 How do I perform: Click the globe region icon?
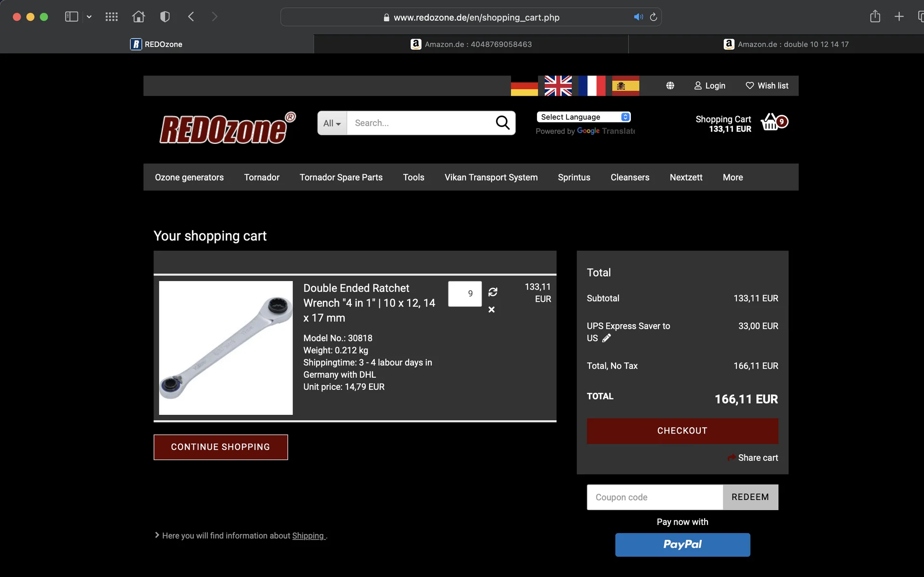(670, 86)
